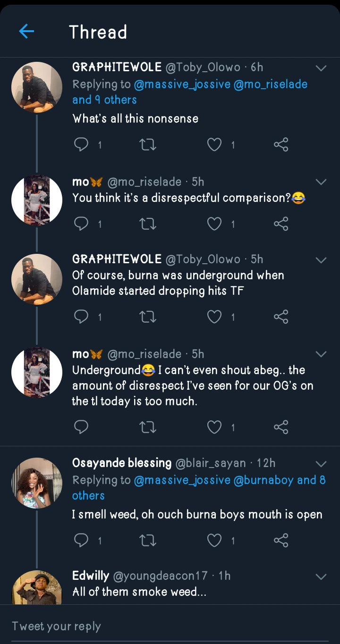The width and height of the screenshot is (340, 644).
Task: Reply to mo's "Underground" tweet
Action: [x=81, y=427]
